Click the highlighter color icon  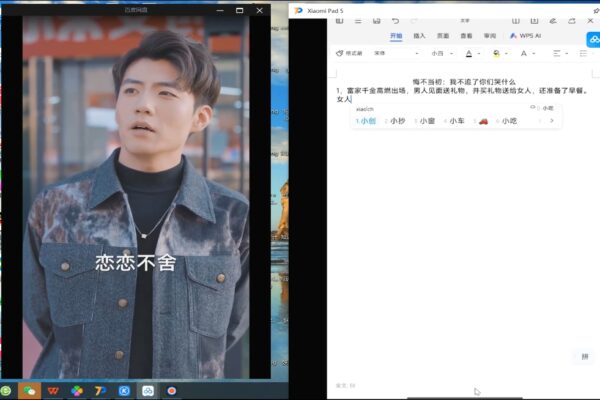click(496, 54)
